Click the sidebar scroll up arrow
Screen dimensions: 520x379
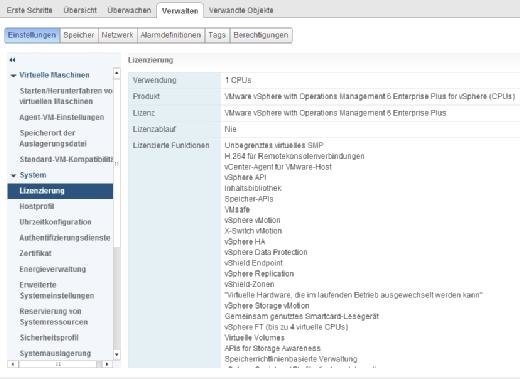tap(117, 73)
